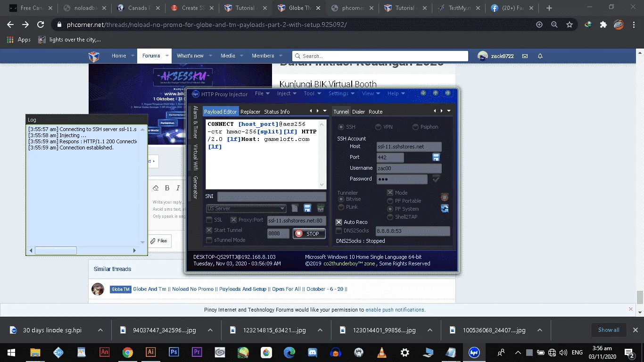Screen dimensions: 644x362
Task: Click the enable push notifications link
Action: [395, 310]
